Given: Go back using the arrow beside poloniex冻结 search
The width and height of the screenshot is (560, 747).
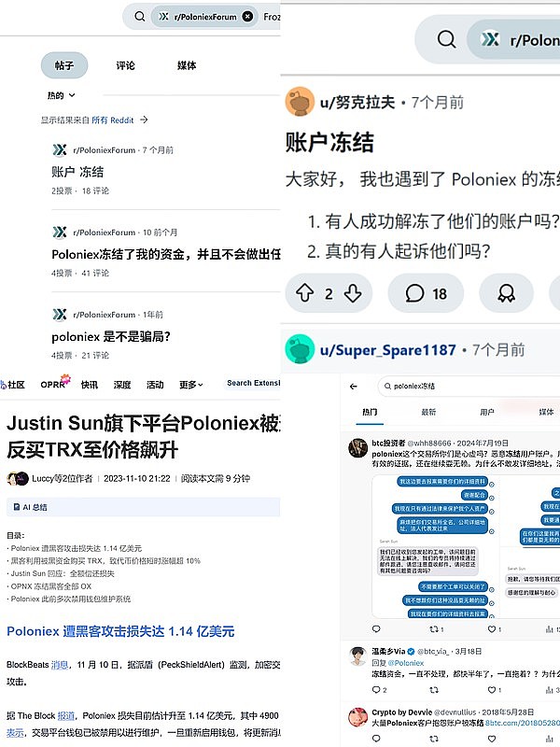Looking at the screenshot, I should [x=354, y=387].
